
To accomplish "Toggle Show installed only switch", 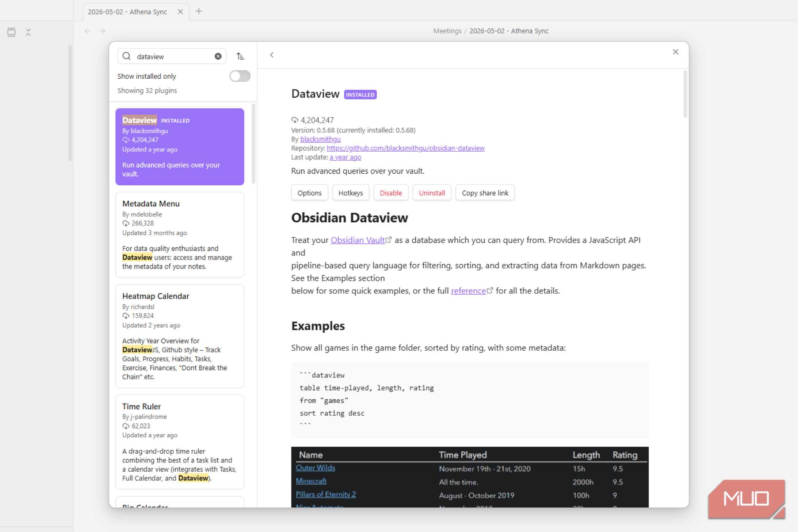I will tap(240, 76).
